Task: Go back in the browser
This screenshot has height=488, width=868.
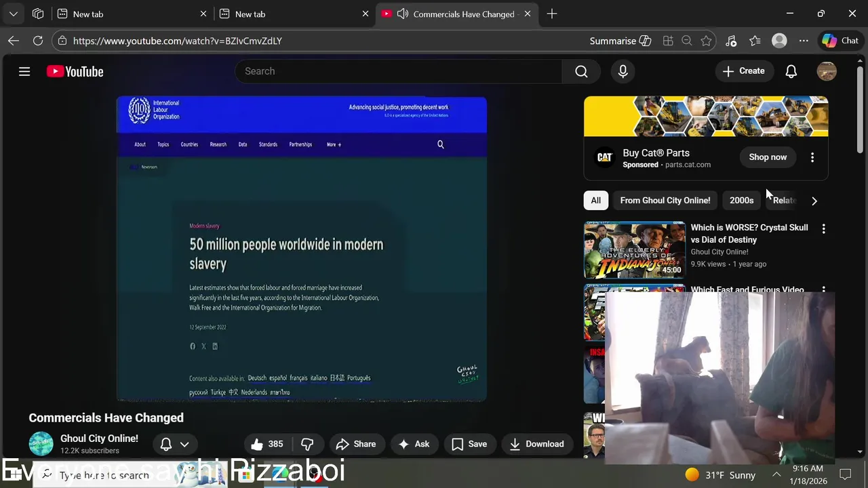Action: pyautogui.click(x=14, y=41)
